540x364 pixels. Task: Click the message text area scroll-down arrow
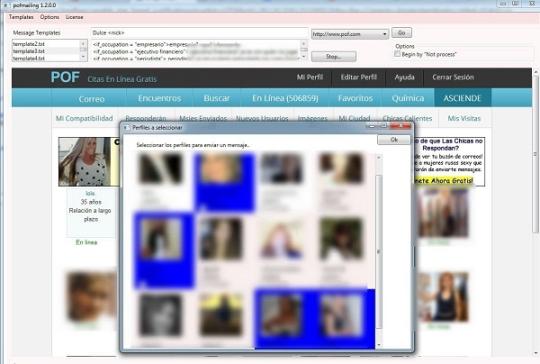303,57
